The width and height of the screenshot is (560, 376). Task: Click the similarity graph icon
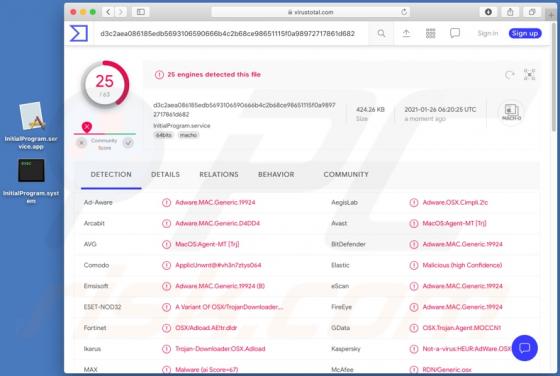[x=529, y=74]
